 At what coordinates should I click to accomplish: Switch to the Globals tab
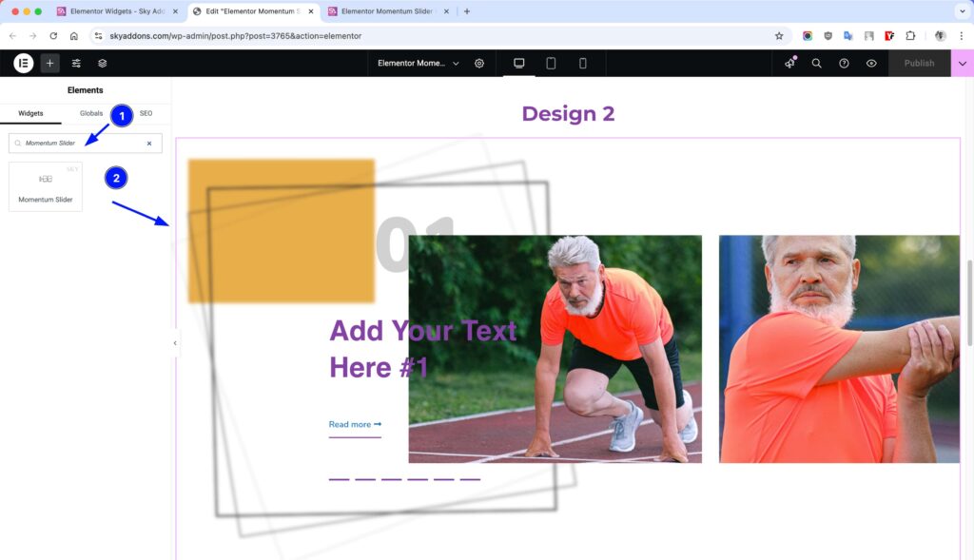tap(90, 113)
